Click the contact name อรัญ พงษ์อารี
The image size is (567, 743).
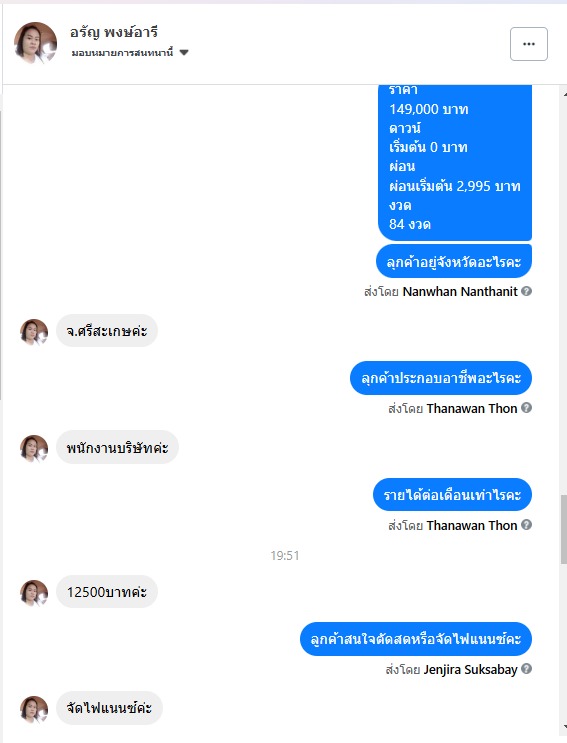click(114, 32)
